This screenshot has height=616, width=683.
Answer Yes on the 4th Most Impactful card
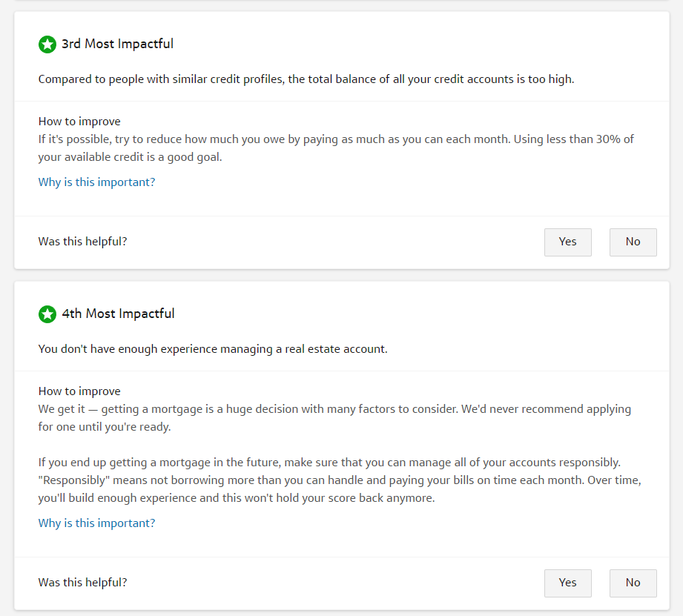567,583
